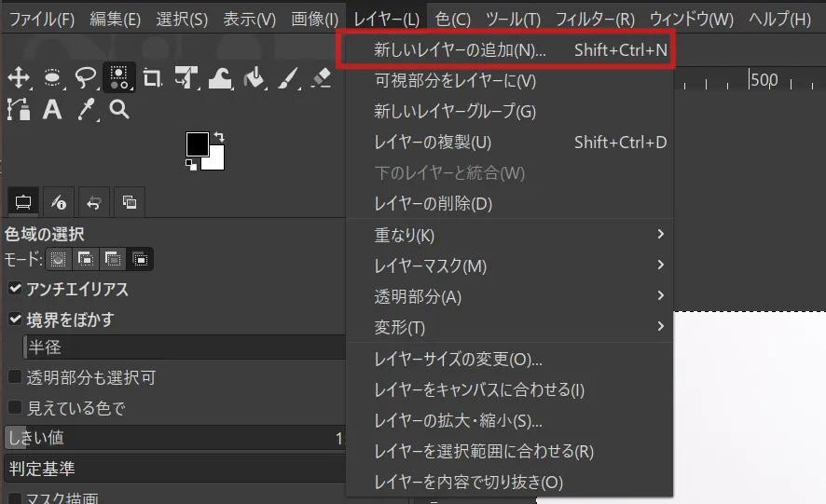826x504 pixels.
Task: Select the Color Picker tool
Action: [86, 110]
